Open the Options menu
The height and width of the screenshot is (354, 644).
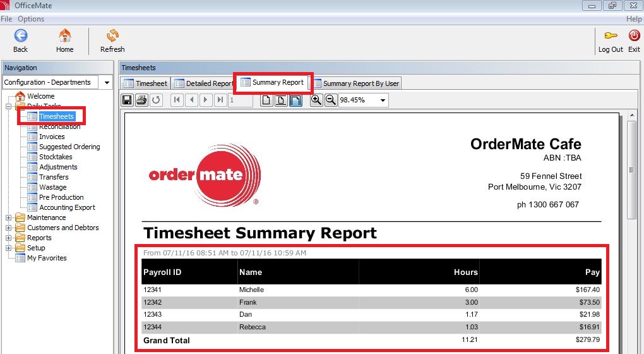point(31,19)
